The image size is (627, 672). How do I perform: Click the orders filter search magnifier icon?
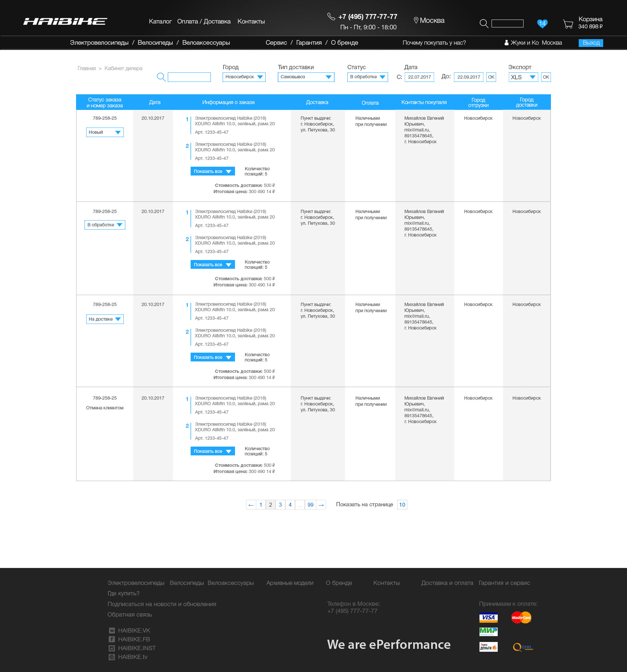click(161, 77)
